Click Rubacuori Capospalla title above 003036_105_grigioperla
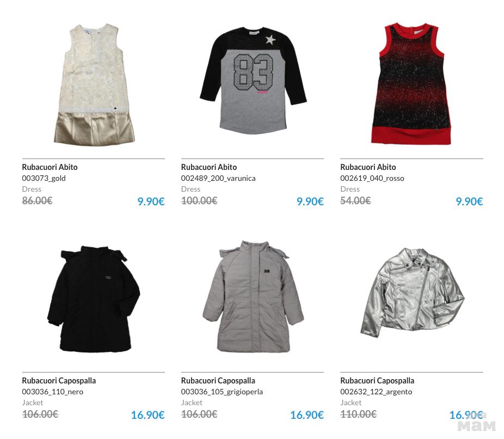Viewport: 504px width, 439px height. (218, 381)
